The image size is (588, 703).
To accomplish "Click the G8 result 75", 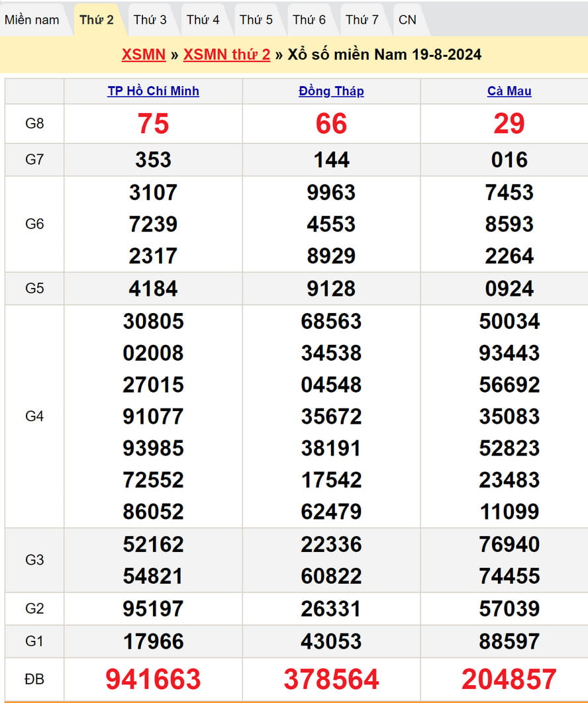I will click(153, 124).
